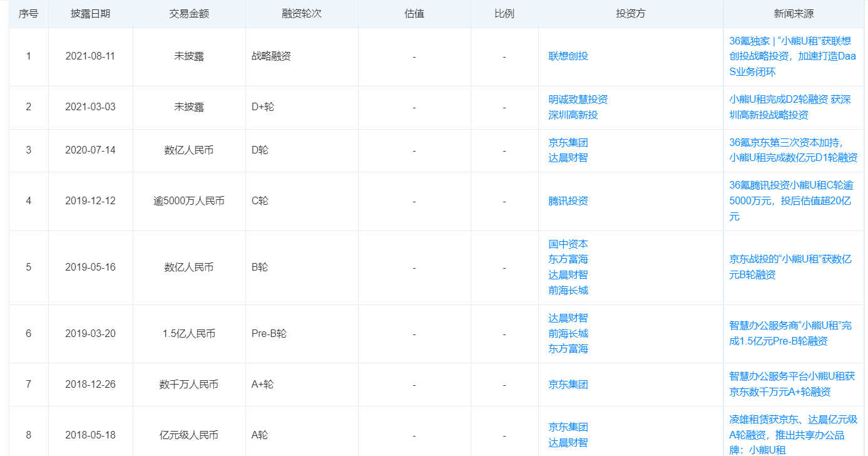Click 未披露 amount in the D+轮 row
The height and width of the screenshot is (456, 868).
[x=189, y=107]
